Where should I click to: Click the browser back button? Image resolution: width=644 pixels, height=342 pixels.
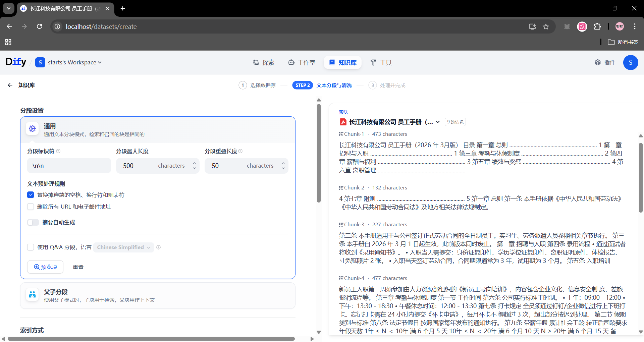coord(9,26)
